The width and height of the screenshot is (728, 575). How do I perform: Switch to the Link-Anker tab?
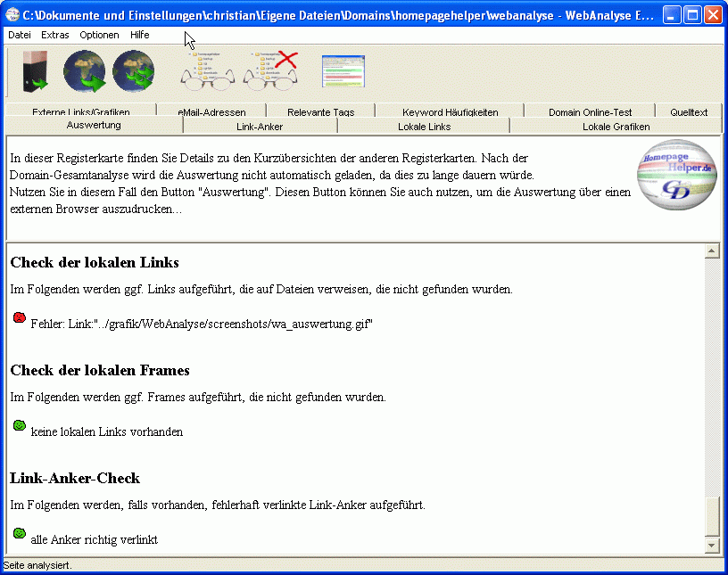click(x=260, y=127)
